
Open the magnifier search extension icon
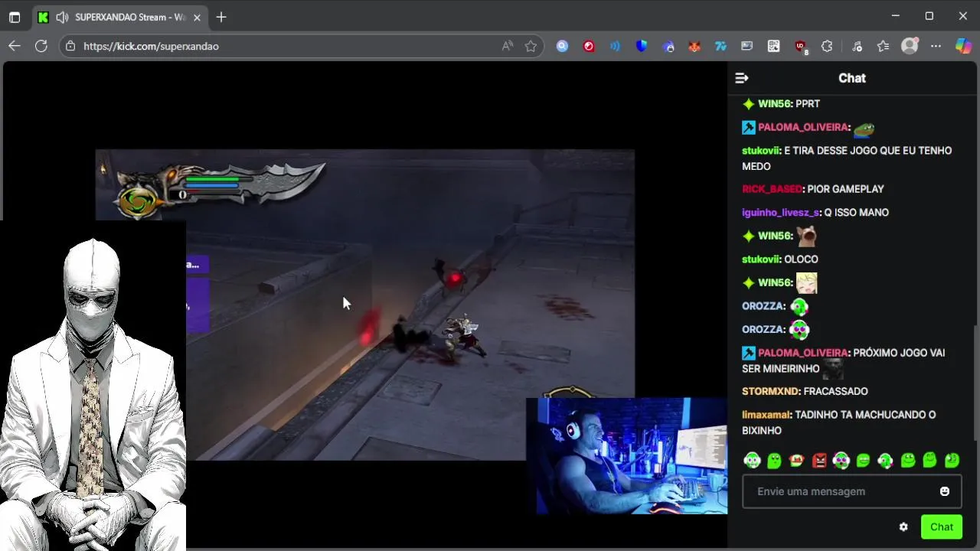[563, 46]
